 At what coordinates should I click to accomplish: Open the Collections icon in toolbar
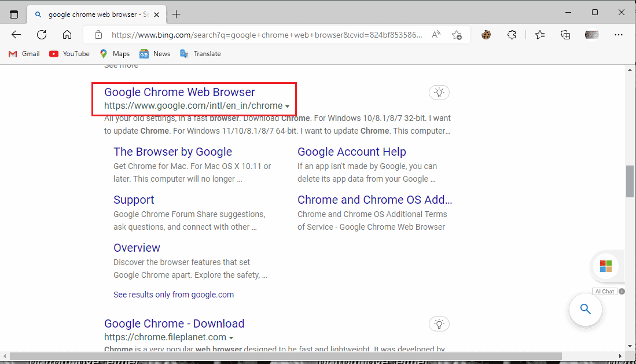click(565, 35)
